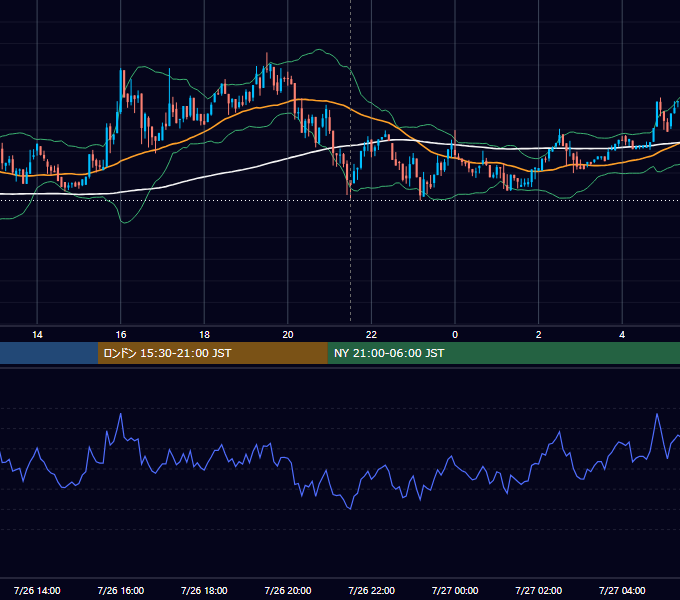Click the 7/26 18:00 indicator time label

pyautogui.click(x=204, y=590)
